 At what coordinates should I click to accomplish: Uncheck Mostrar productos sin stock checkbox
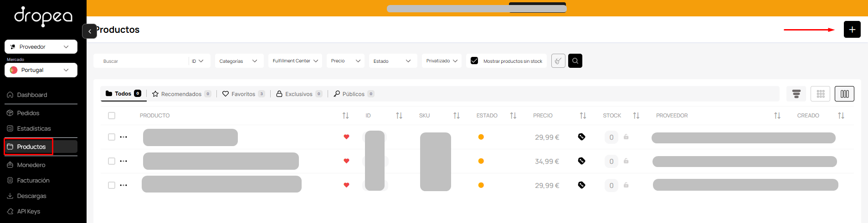(x=474, y=61)
